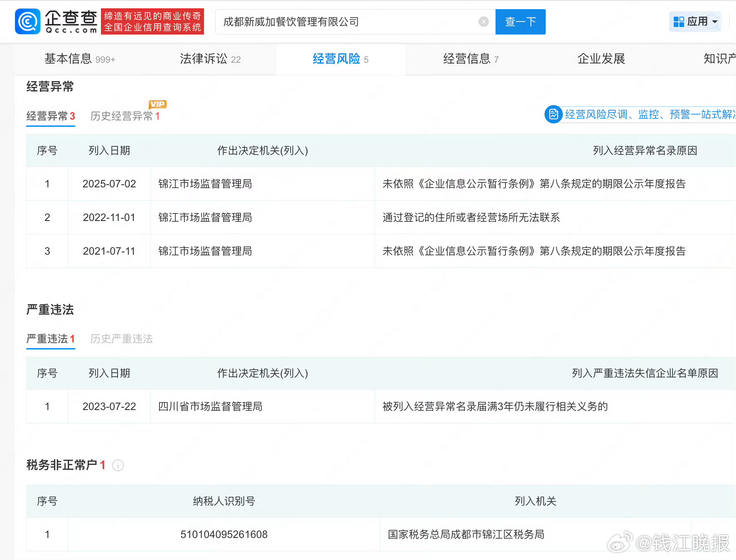Click the 列入机关 column header
The width and height of the screenshot is (736, 560).
point(535,501)
